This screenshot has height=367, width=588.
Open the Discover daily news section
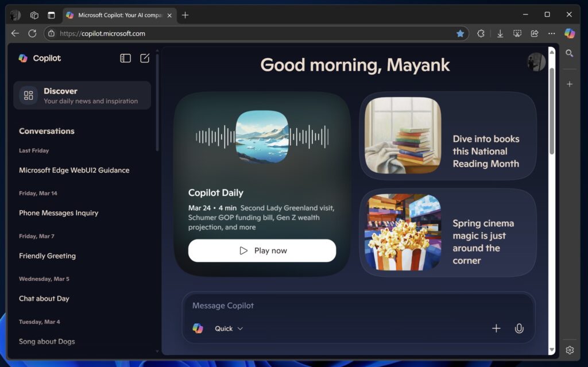[x=82, y=95]
